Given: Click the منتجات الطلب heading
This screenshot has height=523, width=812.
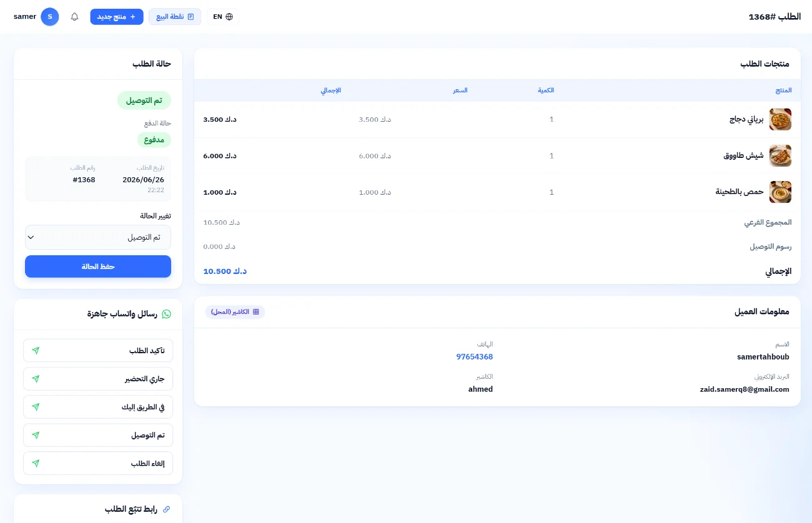Looking at the screenshot, I should [765, 64].
